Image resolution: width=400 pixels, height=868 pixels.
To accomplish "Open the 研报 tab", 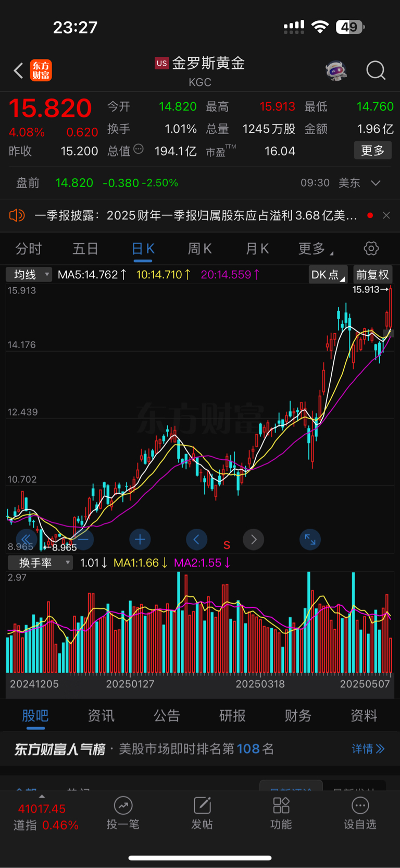I will pyautogui.click(x=232, y=716).
